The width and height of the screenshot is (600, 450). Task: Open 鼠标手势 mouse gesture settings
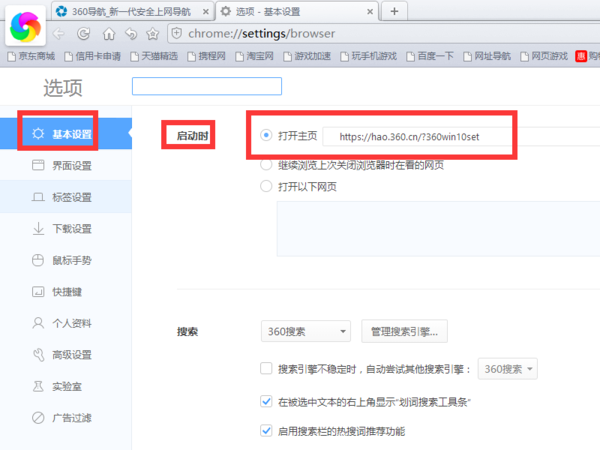(71, 260)
